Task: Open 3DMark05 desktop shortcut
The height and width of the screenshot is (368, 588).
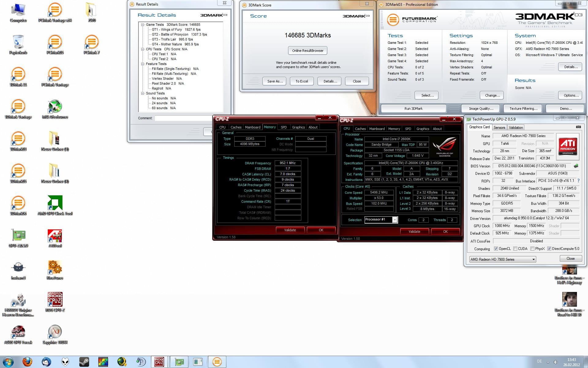Action: [18, 174]
